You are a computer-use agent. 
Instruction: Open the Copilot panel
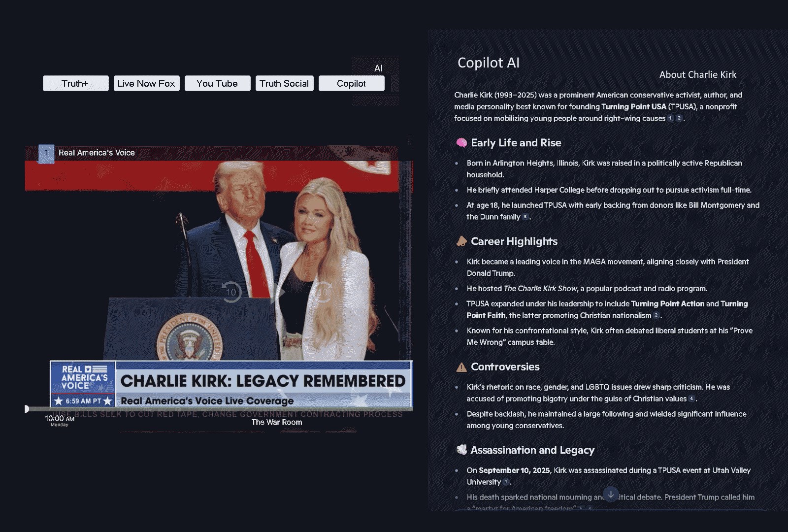pyautogui.click(x=351, y=83)
